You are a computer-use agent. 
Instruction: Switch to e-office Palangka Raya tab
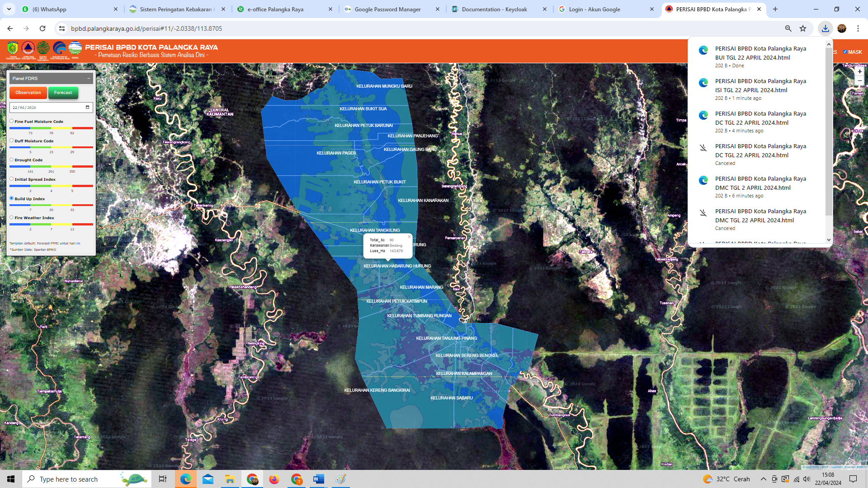click(284, 9)
